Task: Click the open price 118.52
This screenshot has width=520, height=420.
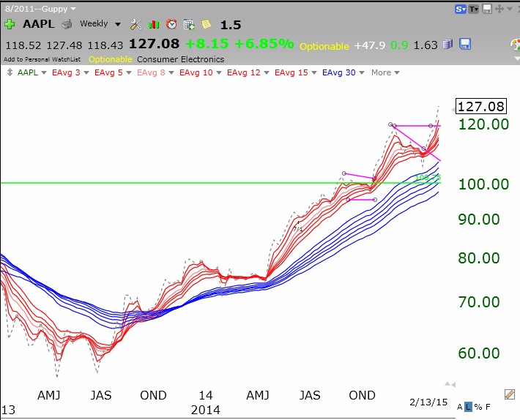Action: coord(23,45)
